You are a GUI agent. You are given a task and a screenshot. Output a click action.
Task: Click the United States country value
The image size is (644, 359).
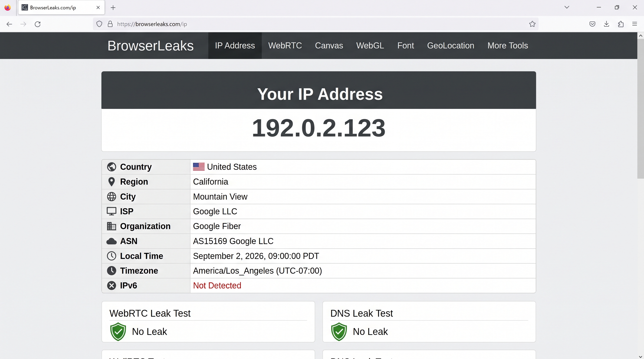point(232,167)
